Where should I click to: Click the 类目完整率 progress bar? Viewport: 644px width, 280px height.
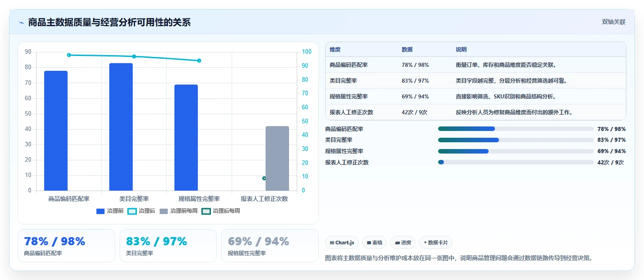(516, 140)
